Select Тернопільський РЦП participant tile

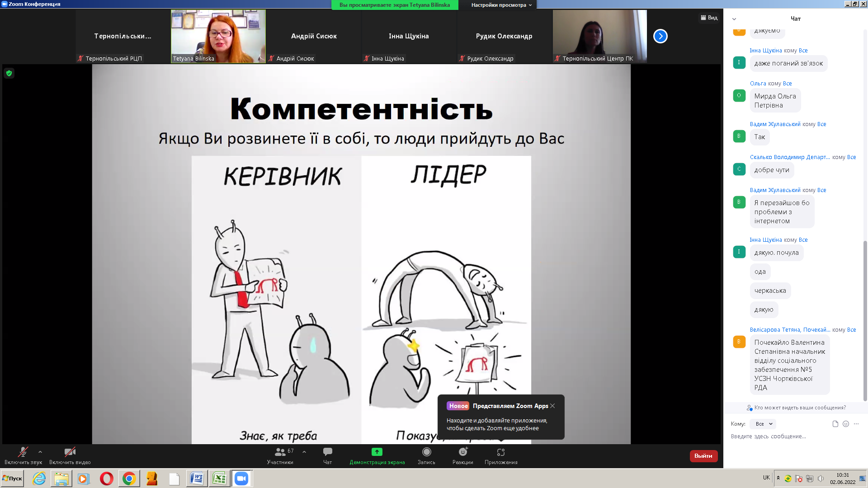pos(123,36)
